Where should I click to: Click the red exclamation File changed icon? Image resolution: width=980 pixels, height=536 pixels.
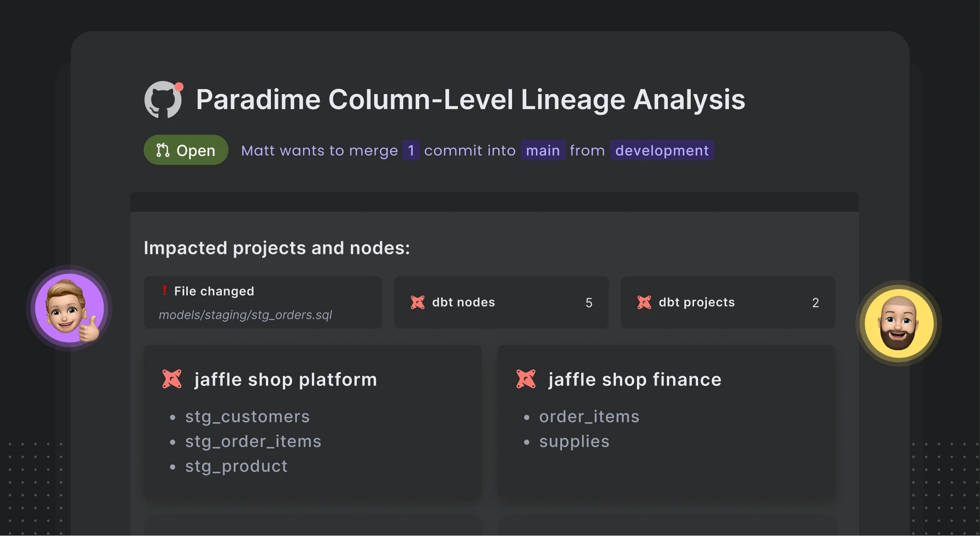coord(164,290)
